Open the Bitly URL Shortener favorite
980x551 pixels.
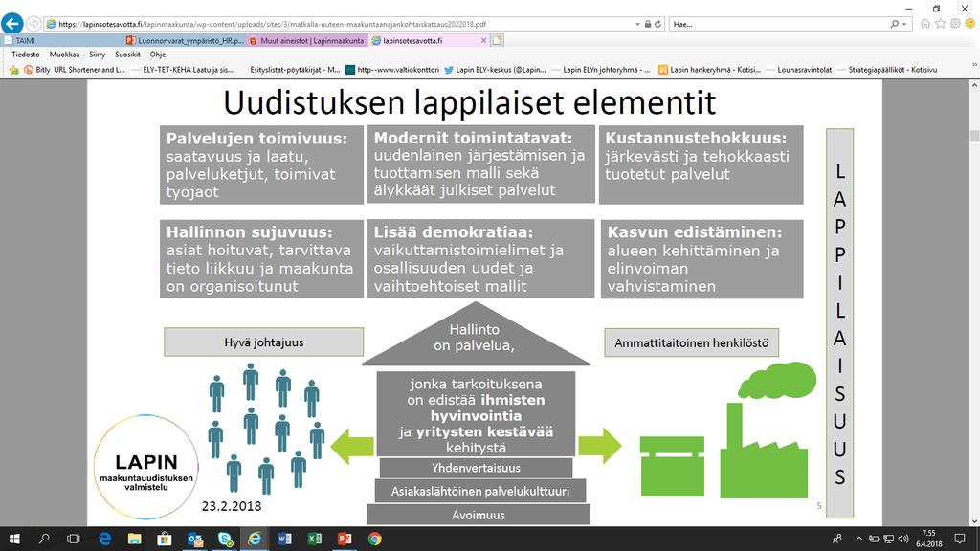tap(75, 70)
